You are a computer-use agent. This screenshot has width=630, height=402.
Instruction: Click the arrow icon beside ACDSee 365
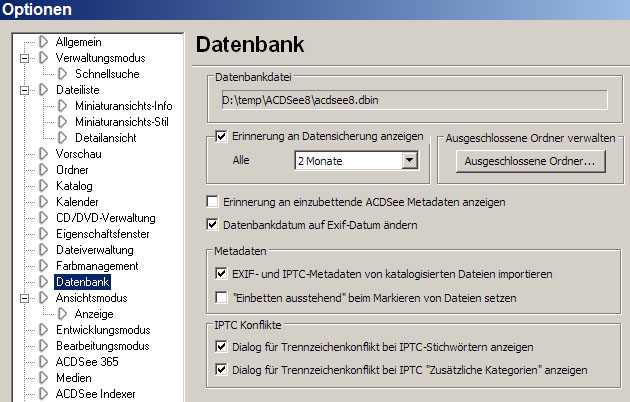click(x=44, y=362)
